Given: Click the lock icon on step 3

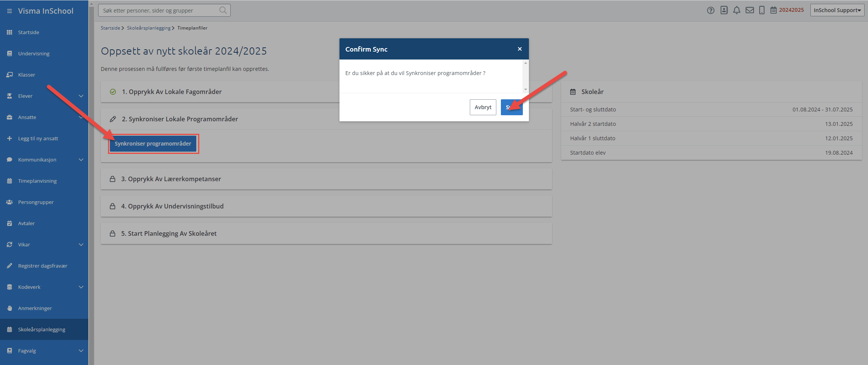Looking at the screenshot, I should (113, 179).
